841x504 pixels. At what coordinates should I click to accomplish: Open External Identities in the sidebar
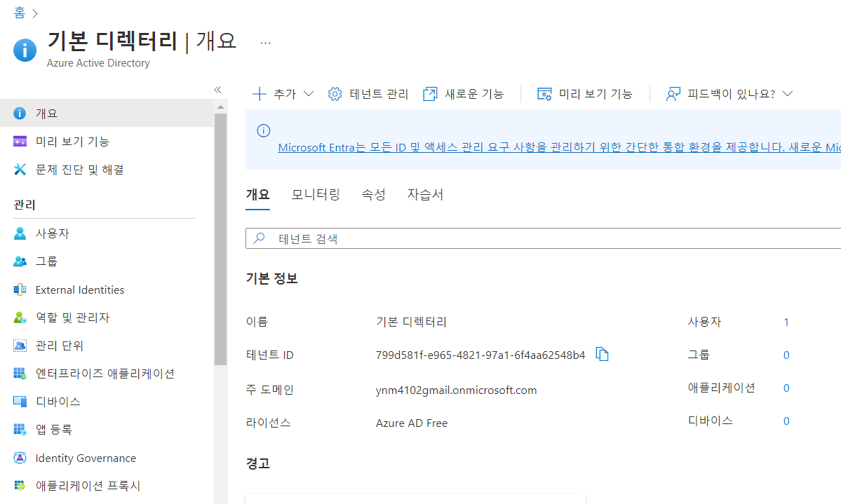[x=107, y=290]
